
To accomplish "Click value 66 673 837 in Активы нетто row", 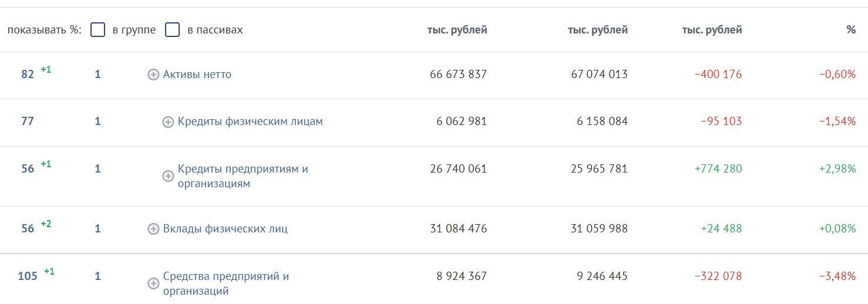I will [459, 75].
